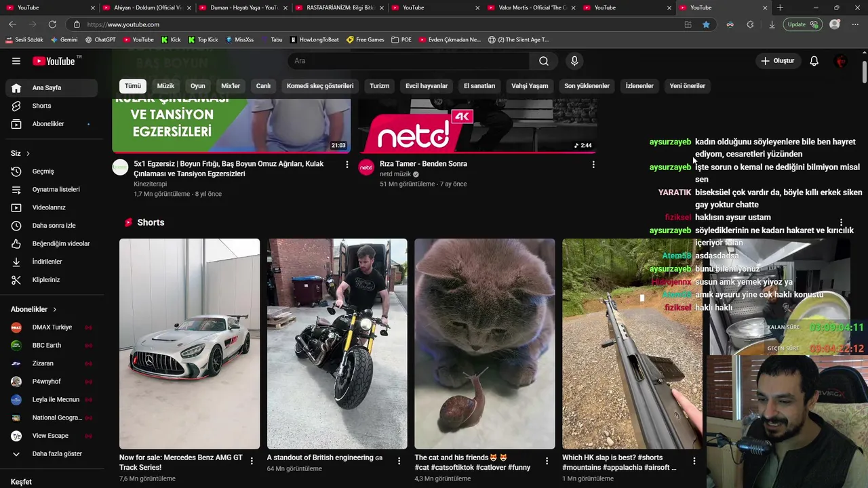
Task: Open the YouTube hamburger guide menu
Action: click(x=16, y=61)
